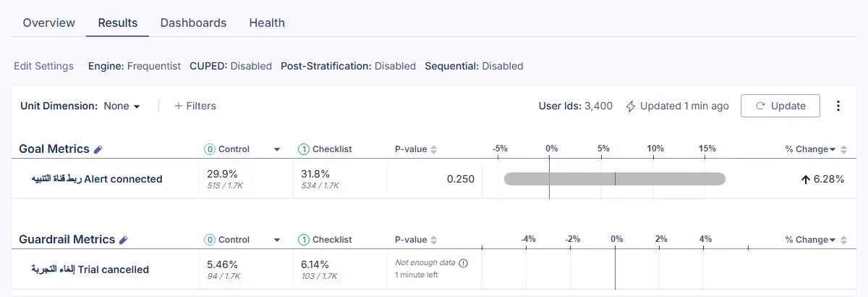Viewport: 868px width, 297px height.
Task: Click the Control 0 badge in Goal Metrics
Action: [210, 149]
